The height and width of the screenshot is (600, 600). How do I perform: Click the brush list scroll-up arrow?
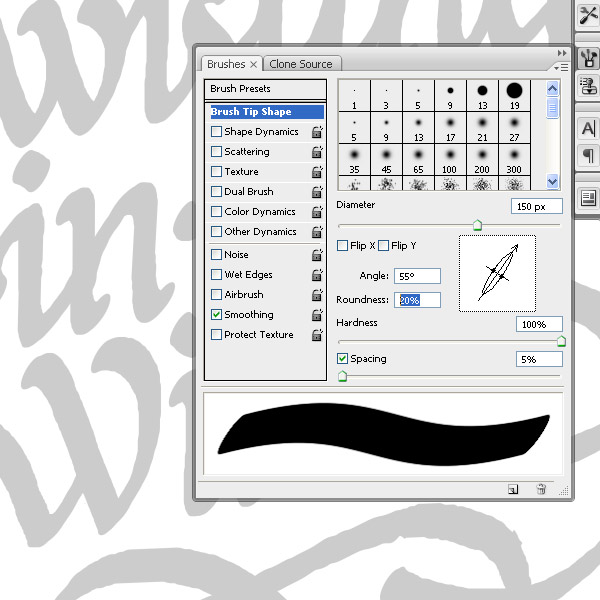552,89
